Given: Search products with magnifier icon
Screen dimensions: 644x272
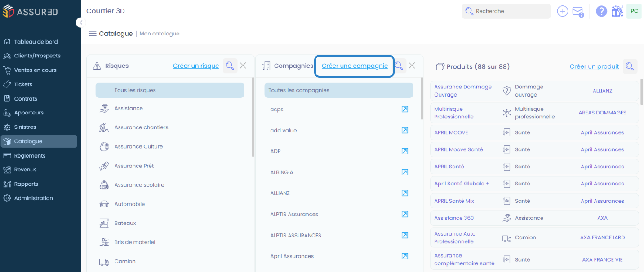Looking at the screenshot, I should pos(630,66).
